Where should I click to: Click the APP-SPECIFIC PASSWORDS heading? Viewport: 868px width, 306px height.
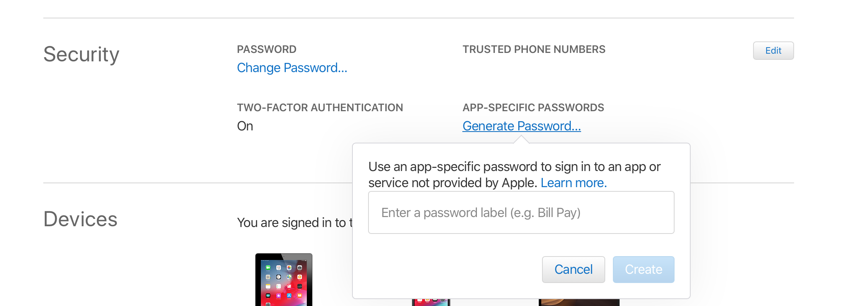[534, 107]
